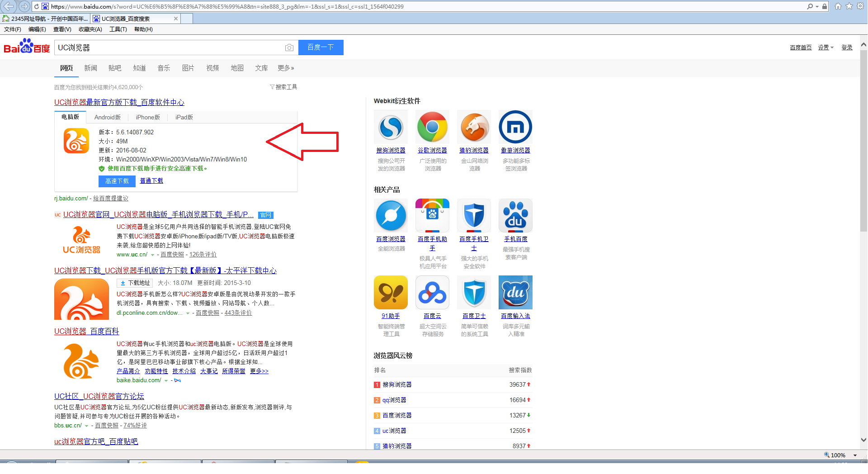Open the Baidu mobile guard shield icon
Image resolution: width=868 pixels, height=474 pixels.
coord(474,216)
